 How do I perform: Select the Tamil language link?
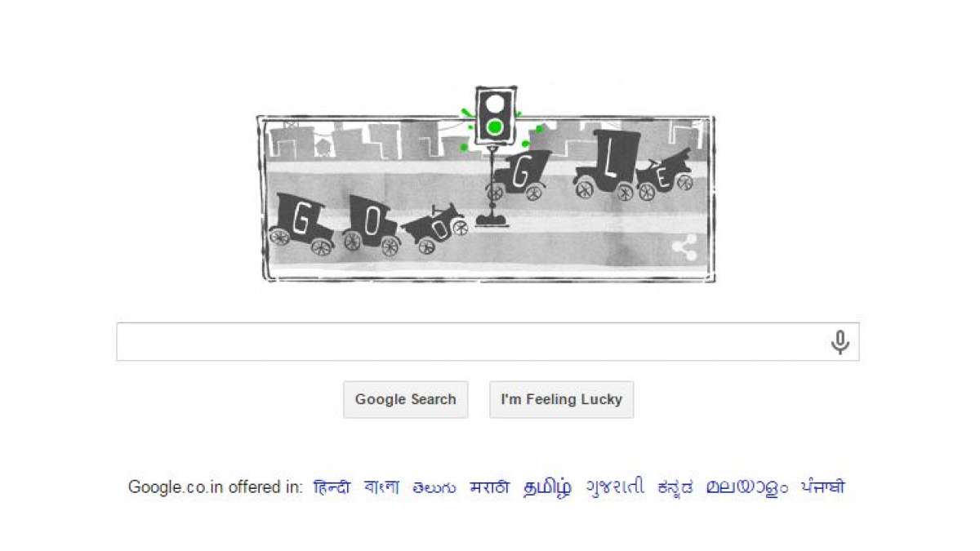tap(547, 487)
